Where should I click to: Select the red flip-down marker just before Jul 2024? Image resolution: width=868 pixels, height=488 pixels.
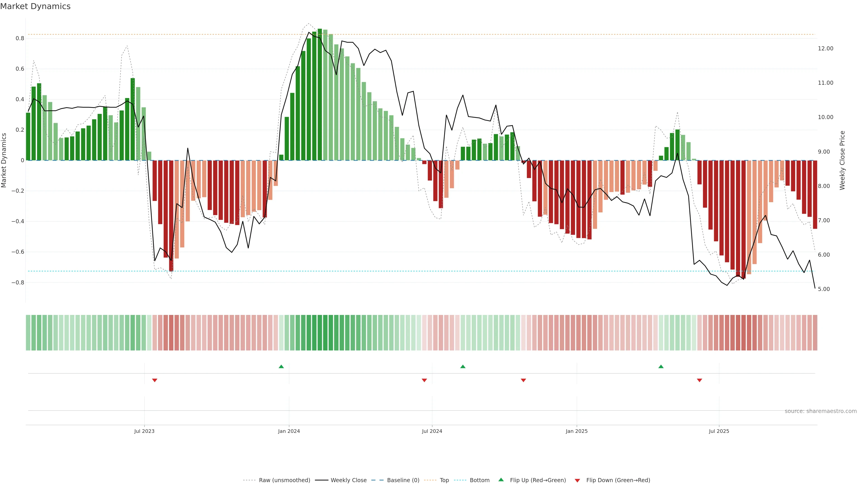[424, 380]
